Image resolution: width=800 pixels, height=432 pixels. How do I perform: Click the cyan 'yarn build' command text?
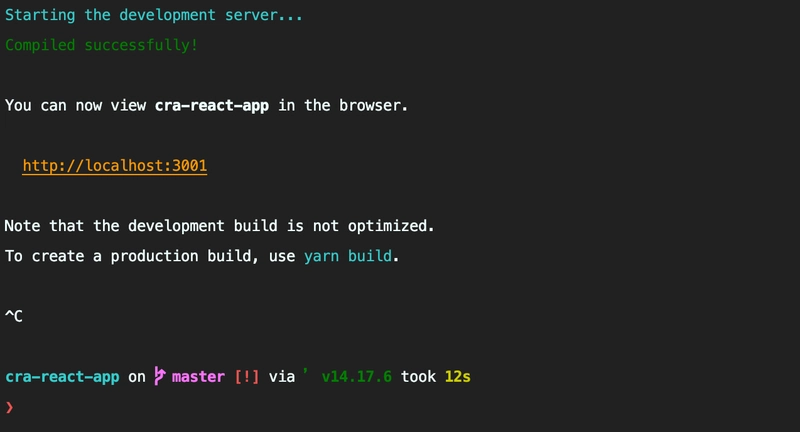(x=348, y=256)
